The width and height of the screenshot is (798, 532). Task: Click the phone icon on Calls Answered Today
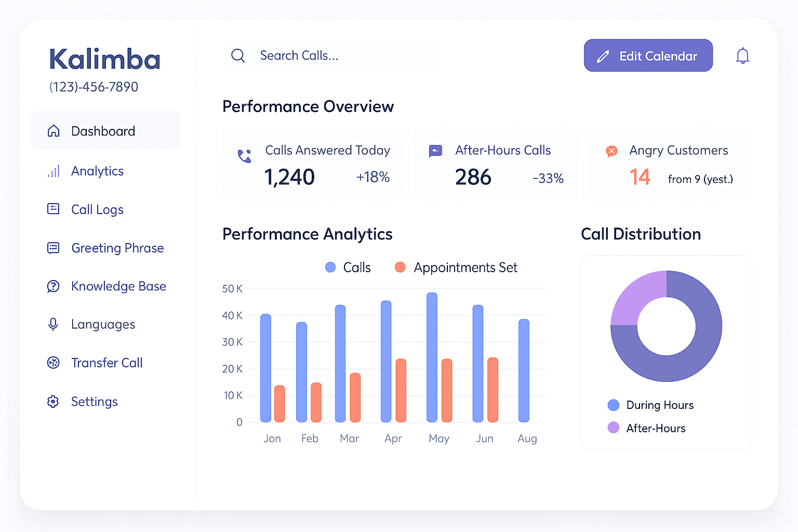point(245,156)
